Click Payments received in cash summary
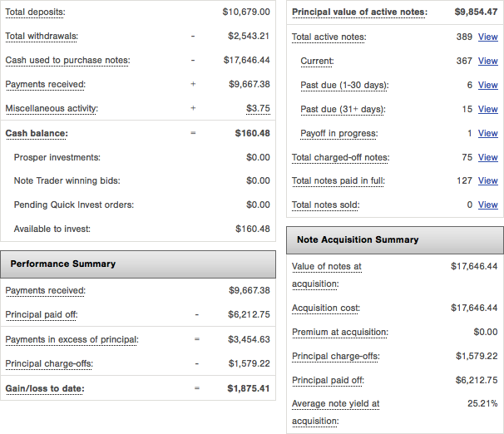Viewport: 504px width, 434px height. [x=45, y=85]
